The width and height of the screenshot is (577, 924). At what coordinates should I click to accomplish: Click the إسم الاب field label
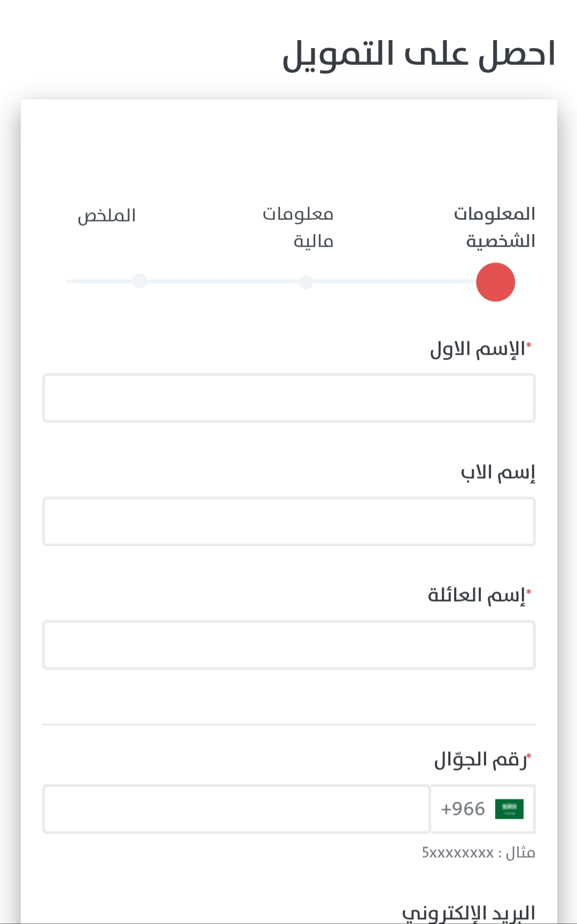click(498, 473)
